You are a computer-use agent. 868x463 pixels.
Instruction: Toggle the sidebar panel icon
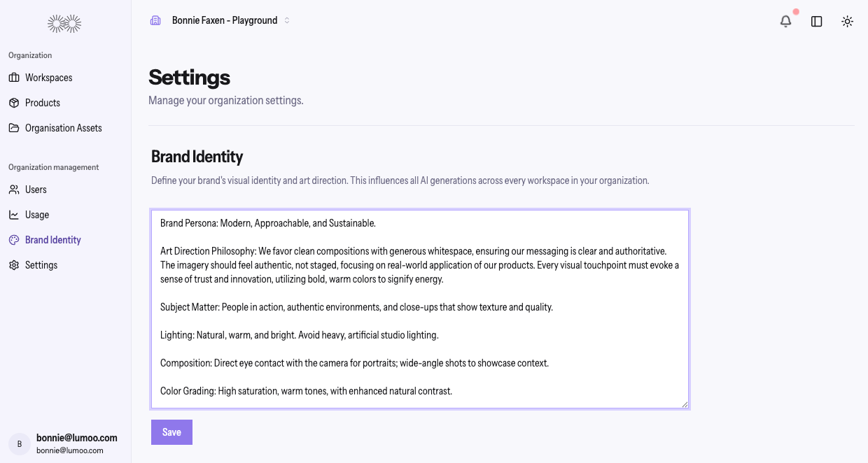(x=816, y=21)
